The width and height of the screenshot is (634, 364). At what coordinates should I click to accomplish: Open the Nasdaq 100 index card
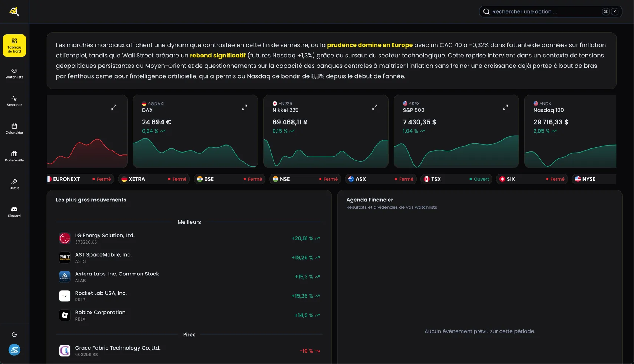pyautogui.click(x=570, y=131)
